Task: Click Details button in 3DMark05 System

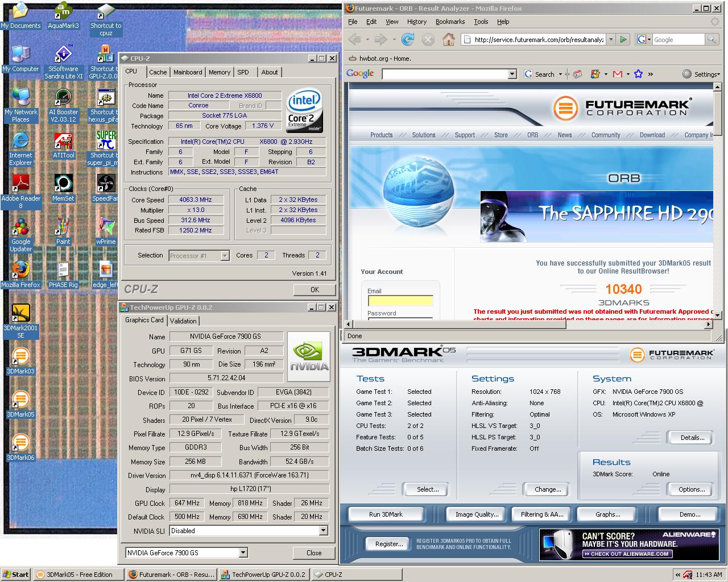Action: 692,437
